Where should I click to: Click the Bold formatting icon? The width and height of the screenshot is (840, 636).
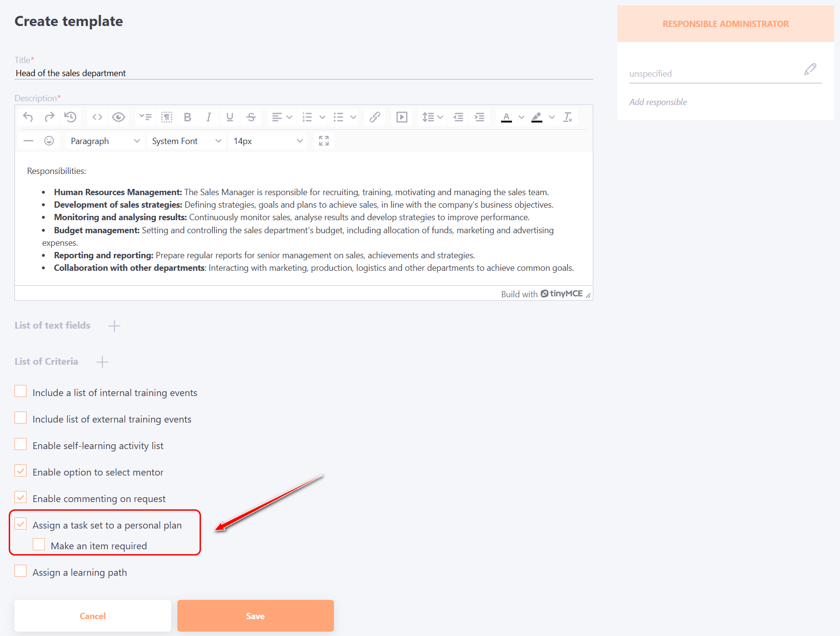187,117
